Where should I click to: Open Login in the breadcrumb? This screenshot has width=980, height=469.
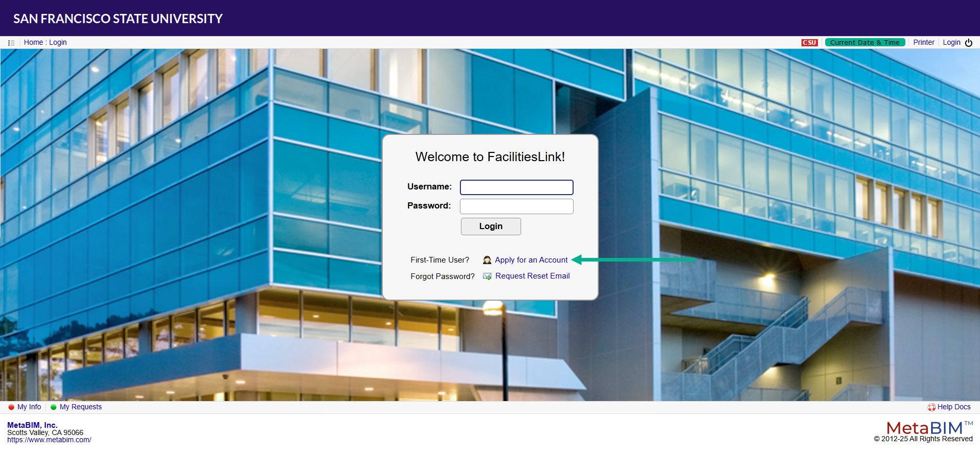click(58, 42)
